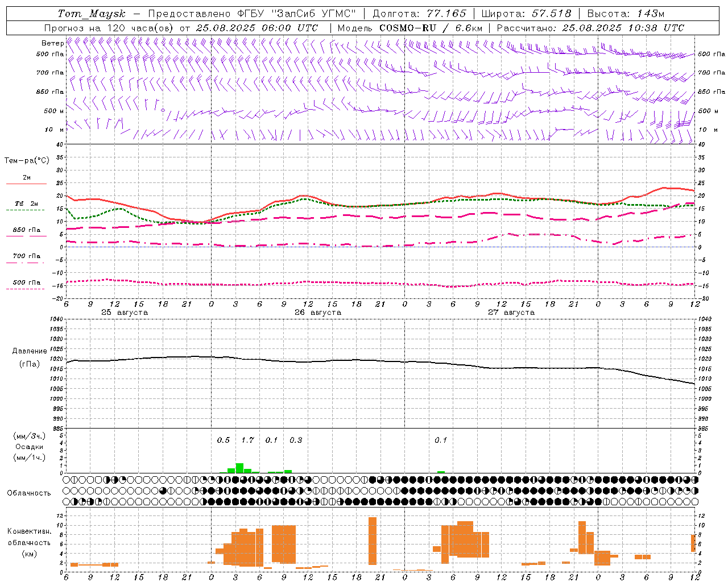This screenshot has width=728, height=582.
Task: Click the 27 августа date label
Action: coord(511,313)
